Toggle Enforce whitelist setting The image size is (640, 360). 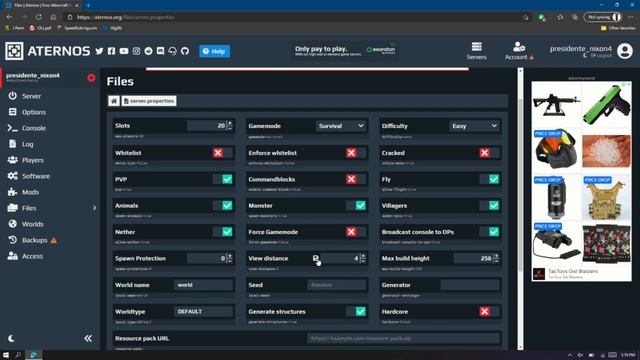click(x=356, y=153)
